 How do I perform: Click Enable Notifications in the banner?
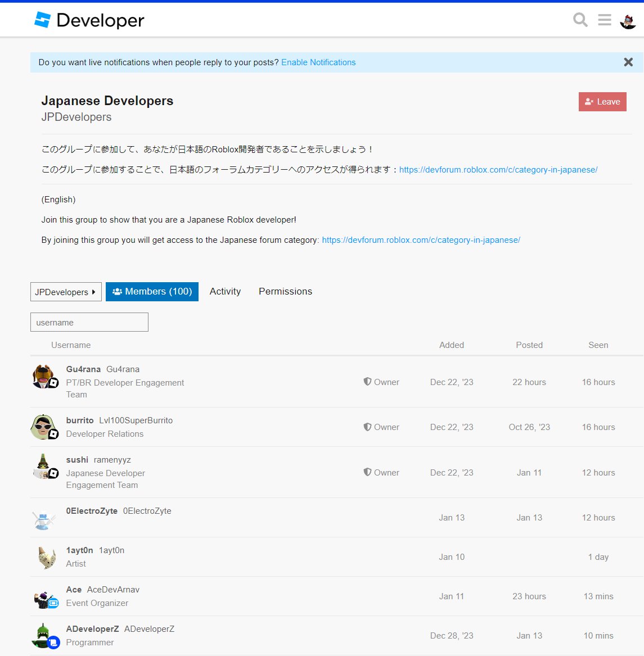tap(318, 62)
